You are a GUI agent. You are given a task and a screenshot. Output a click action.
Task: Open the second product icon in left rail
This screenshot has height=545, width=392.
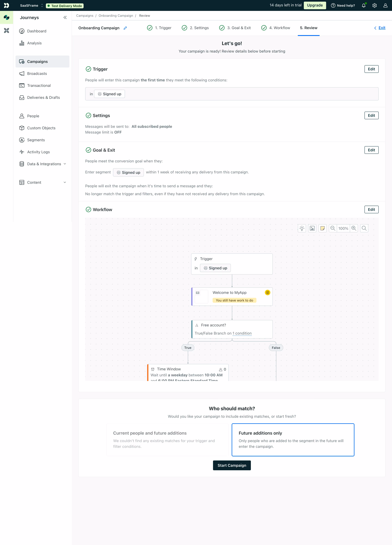(x=7, y=30)
